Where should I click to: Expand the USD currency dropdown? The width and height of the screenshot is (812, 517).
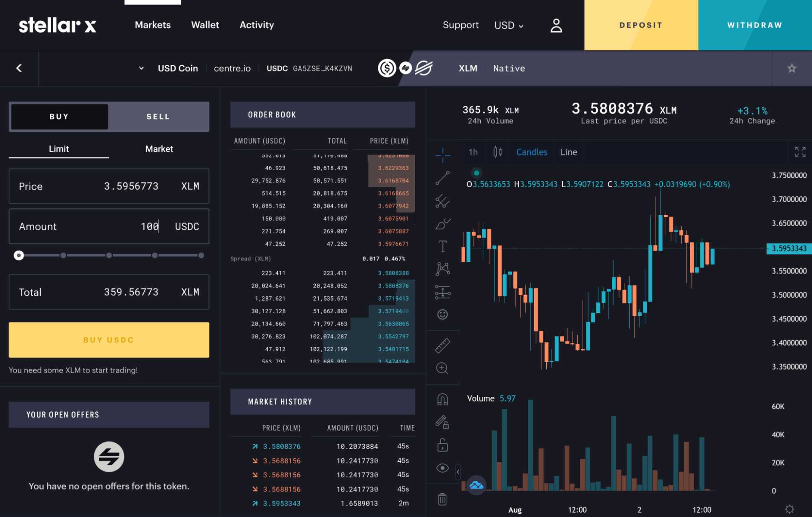(x=508, y=25)
